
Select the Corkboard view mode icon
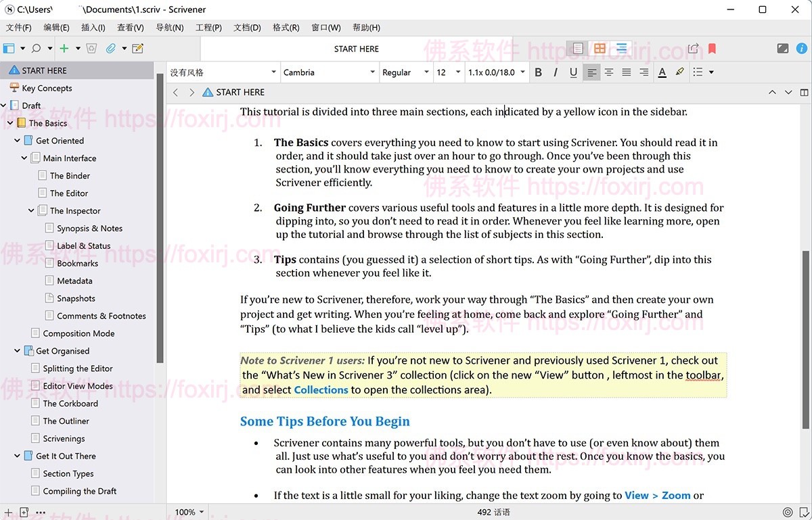600,48
